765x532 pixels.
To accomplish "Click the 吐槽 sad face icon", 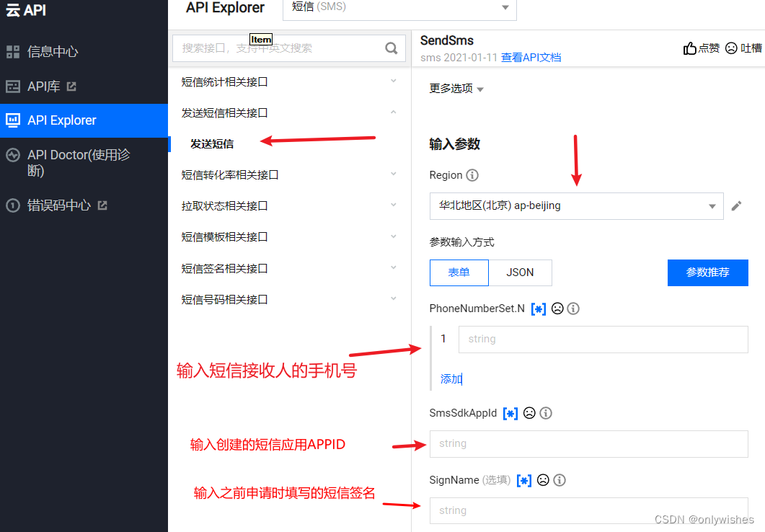I will [x=731, y=48].
